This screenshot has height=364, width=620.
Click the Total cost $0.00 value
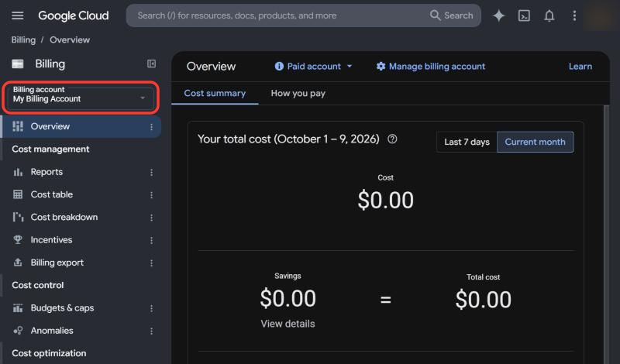(x=483, y=299)
